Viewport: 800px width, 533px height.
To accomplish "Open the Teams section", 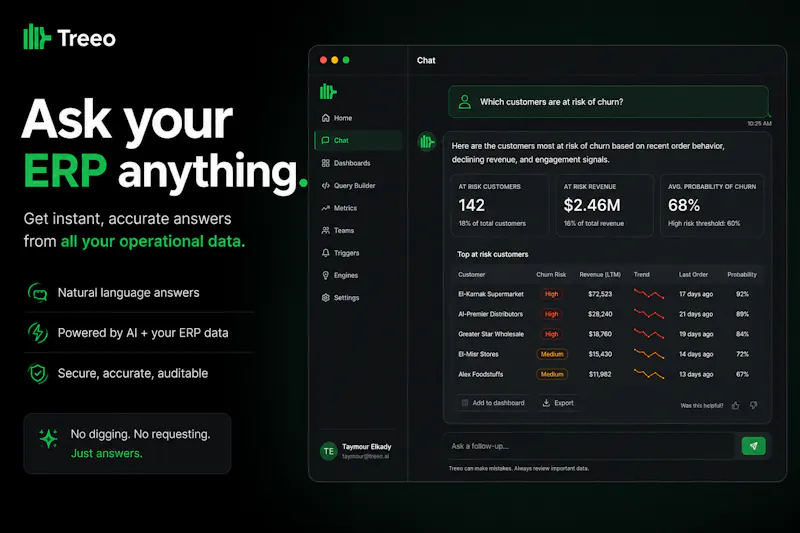I will tap(358, 230).
